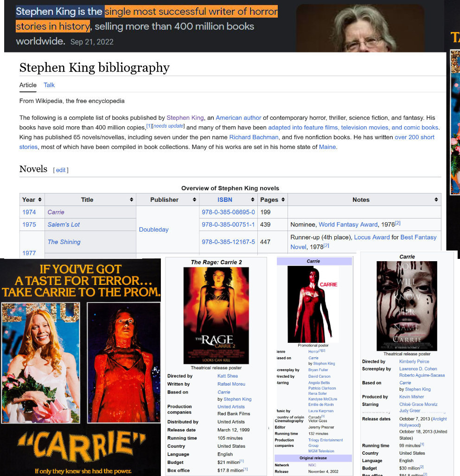Open The Rage: Carrie 2 poster image
460x476 pixels.
tap(216, 315)
